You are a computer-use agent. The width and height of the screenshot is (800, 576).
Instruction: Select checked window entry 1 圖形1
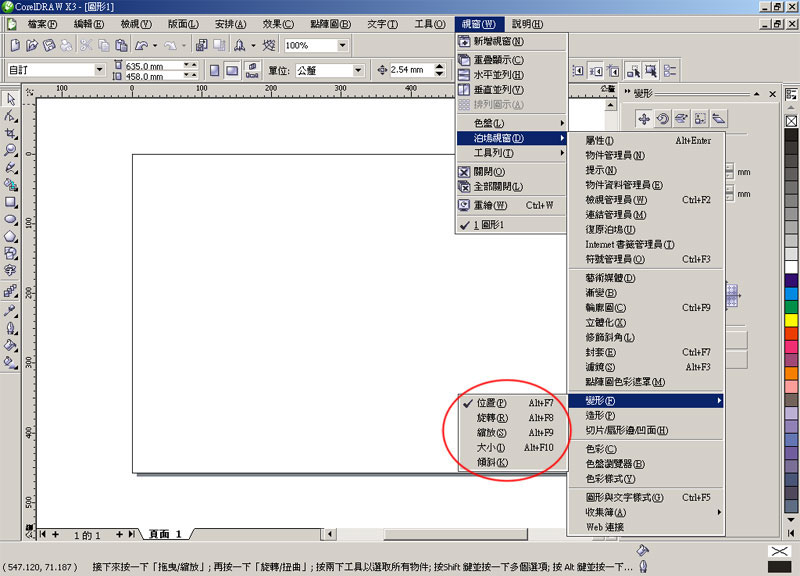pos(511,224)
